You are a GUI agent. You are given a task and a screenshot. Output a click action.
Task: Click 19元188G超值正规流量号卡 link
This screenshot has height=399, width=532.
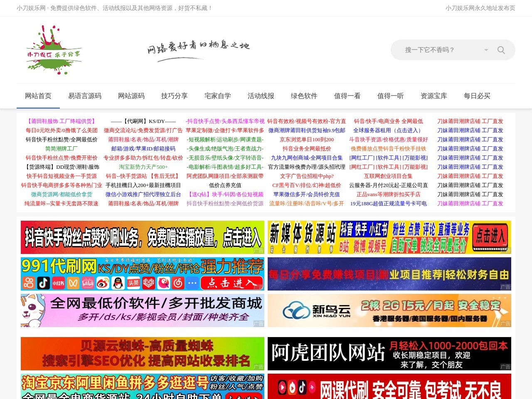[389, 204]
